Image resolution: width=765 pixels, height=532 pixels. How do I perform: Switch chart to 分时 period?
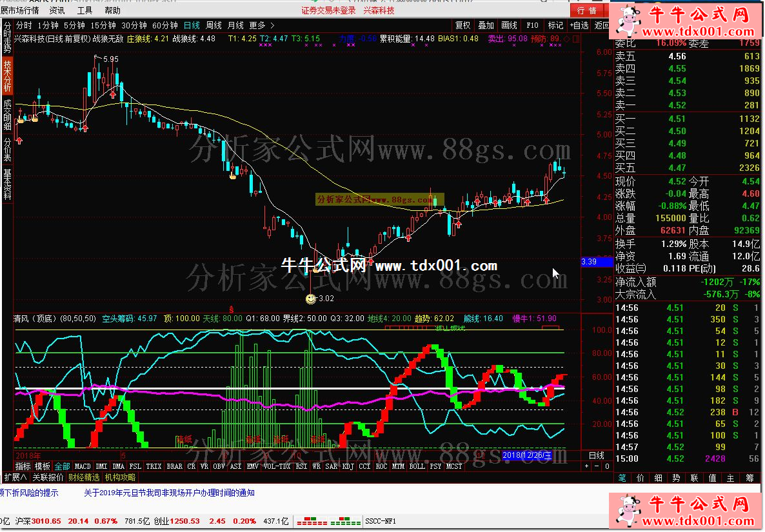click(24, 25)
